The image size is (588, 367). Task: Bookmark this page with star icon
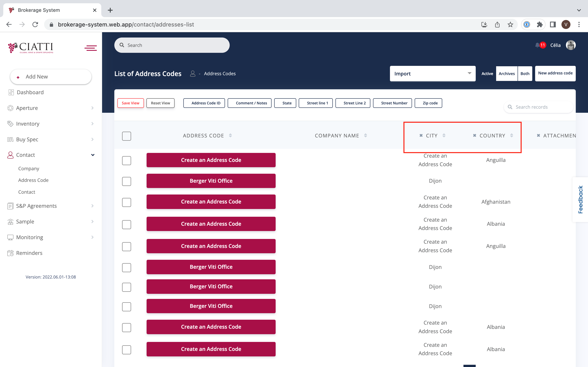tap(510, 24)
